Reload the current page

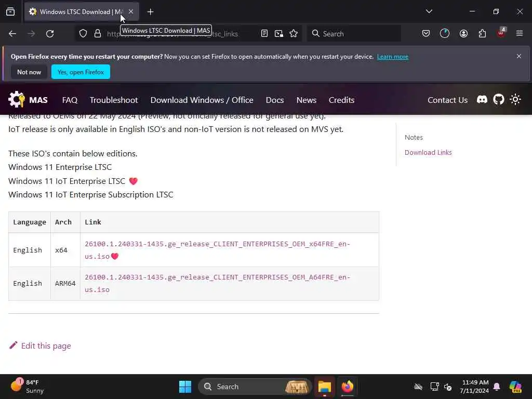(x=50, y=34)
